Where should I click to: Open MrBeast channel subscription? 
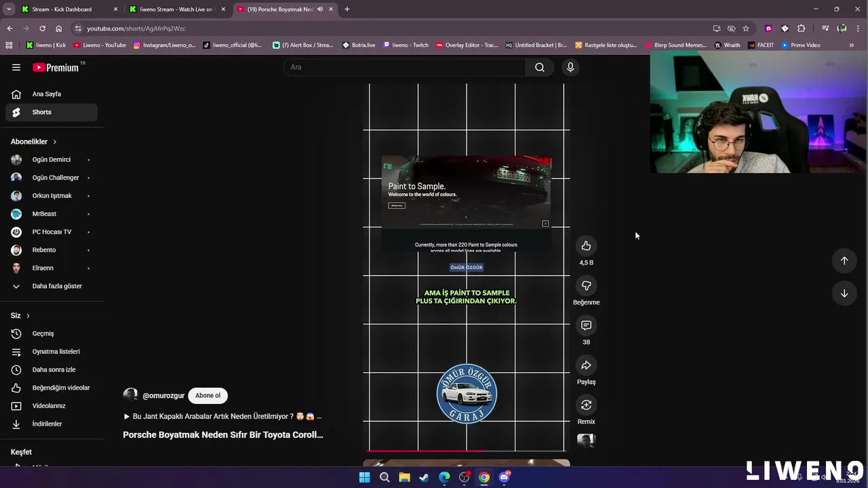(52, 214)
